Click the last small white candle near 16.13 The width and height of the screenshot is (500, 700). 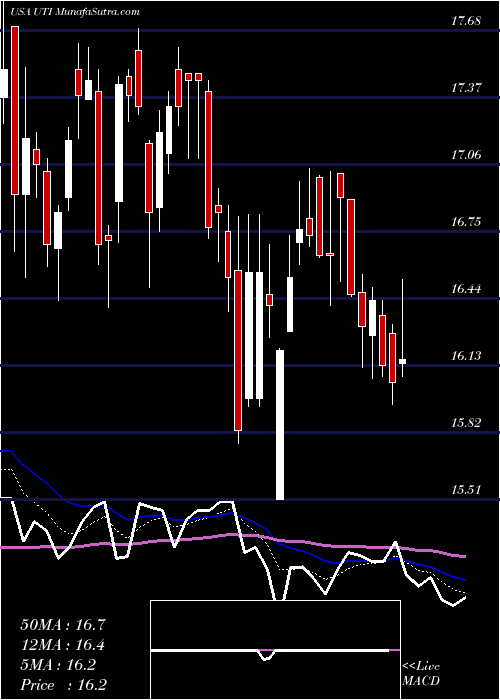click(x=403, y=361)
